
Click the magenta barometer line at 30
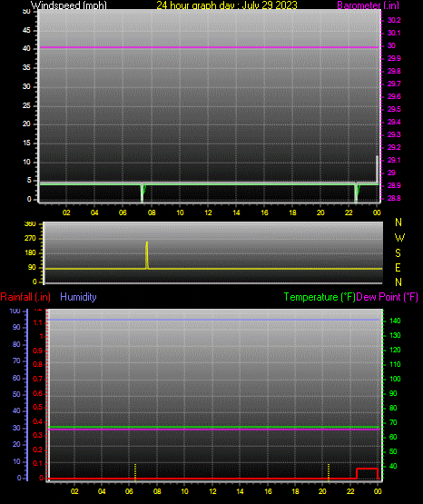(209, 47)
